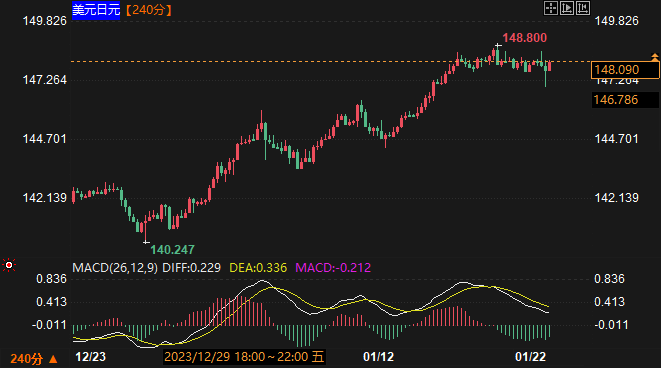The width and height of the screenshot is (661, 368).
Task: Click the orange up-arrow above the 148.090 price tag
Action: tap(655, 57)
